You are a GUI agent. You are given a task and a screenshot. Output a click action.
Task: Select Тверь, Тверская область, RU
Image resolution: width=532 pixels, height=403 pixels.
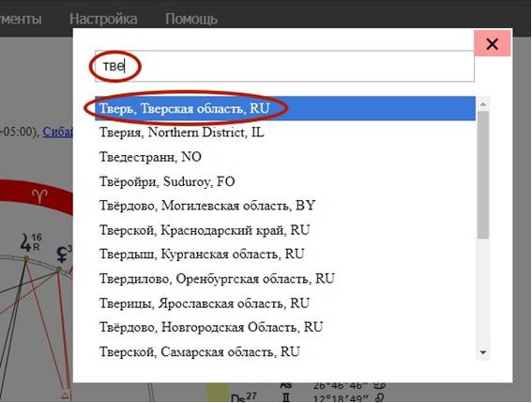click(x=285, y=108)
